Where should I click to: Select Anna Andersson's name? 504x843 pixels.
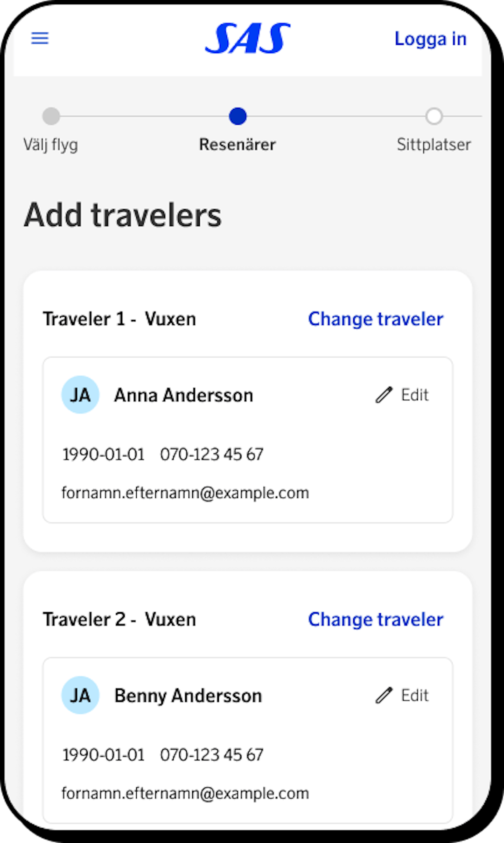184,396
